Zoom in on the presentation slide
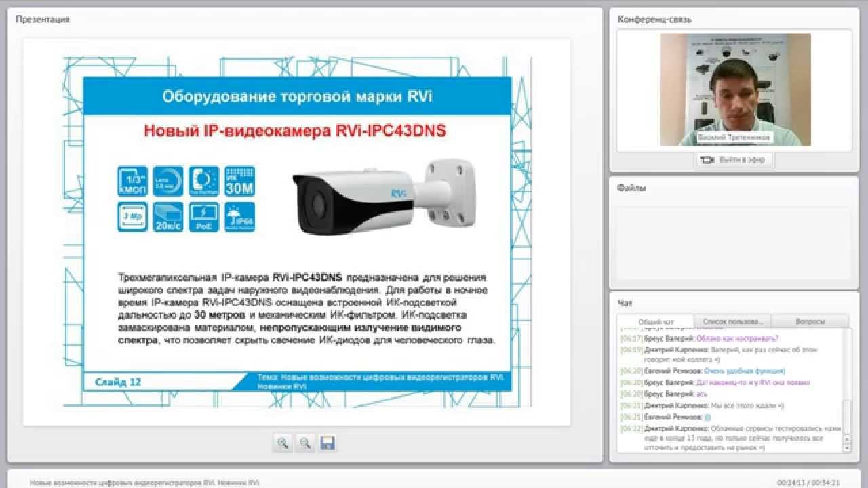This screenshot has height=488, width=868. pos(283,443)
